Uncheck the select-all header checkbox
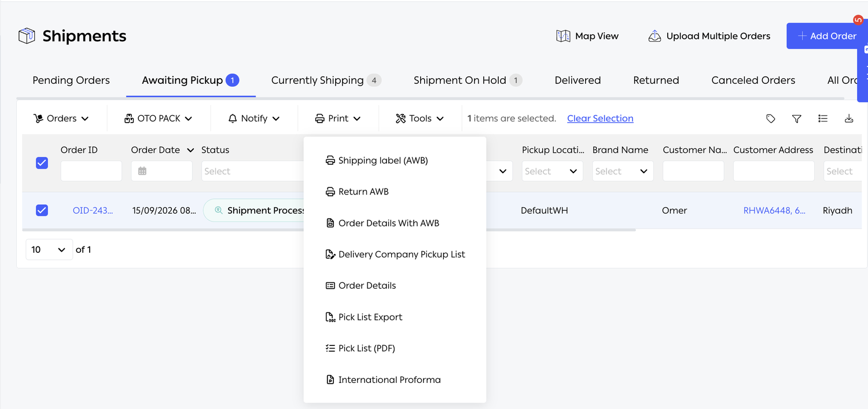This screenshot has height=409, width=868. (x=42, y=163)
